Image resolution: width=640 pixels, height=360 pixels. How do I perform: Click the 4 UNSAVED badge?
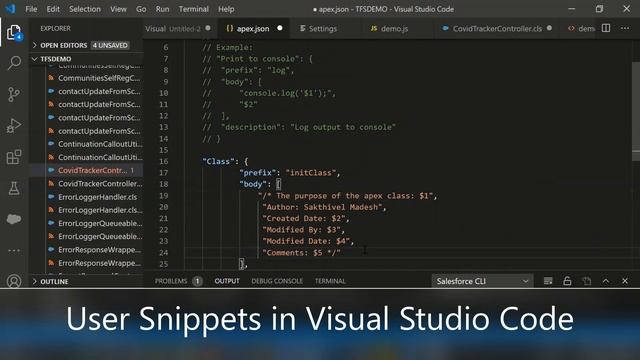click(110, 45)
